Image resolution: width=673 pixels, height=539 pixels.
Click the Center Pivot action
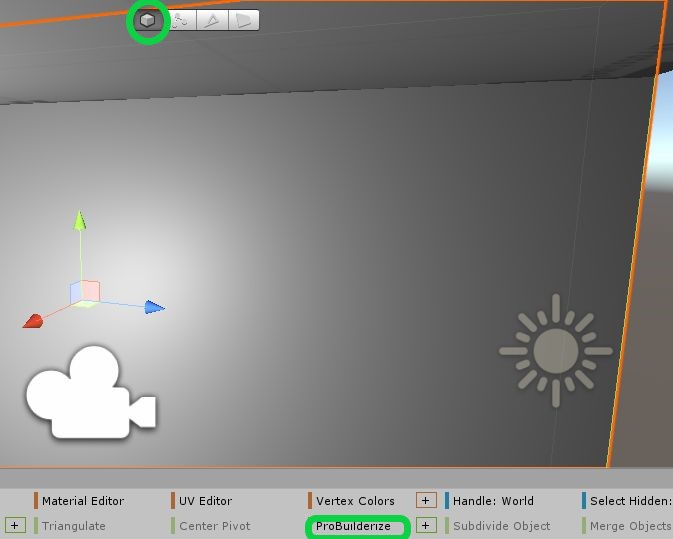[x=214, y=526]
